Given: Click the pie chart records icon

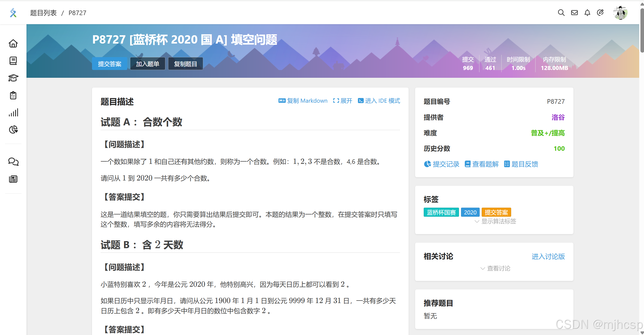Looking at the screenshot, I should [13, 130].
